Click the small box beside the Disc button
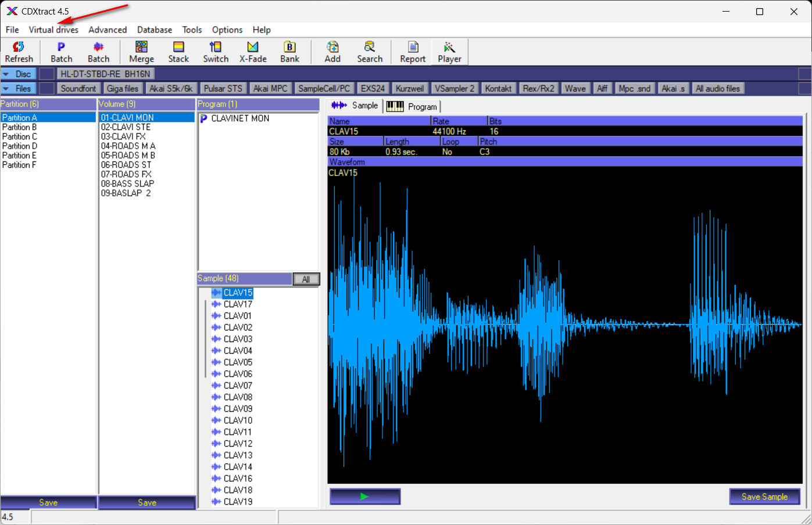 pyautogui.click(x=47, y=74)
